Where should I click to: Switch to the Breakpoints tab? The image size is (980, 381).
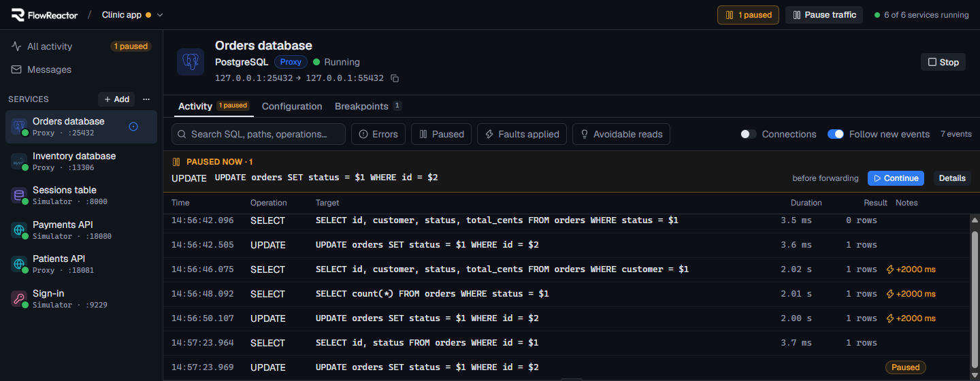[x=368, y=106]
